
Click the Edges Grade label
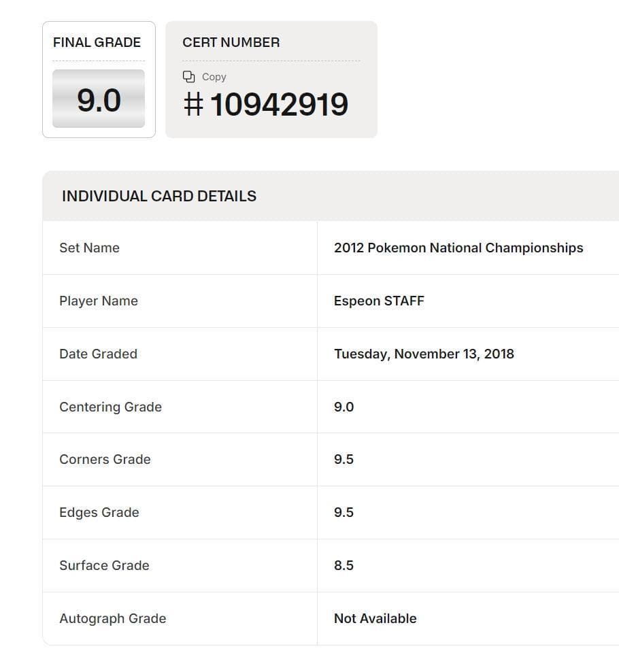[99, 512]
